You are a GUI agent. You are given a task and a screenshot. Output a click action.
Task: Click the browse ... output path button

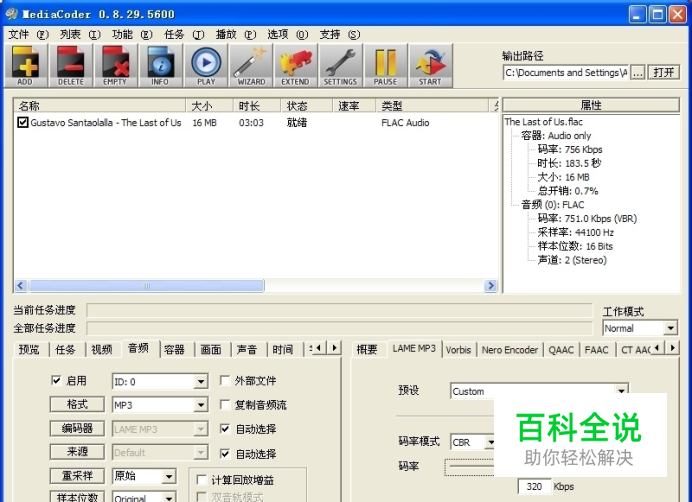point(637,72)
